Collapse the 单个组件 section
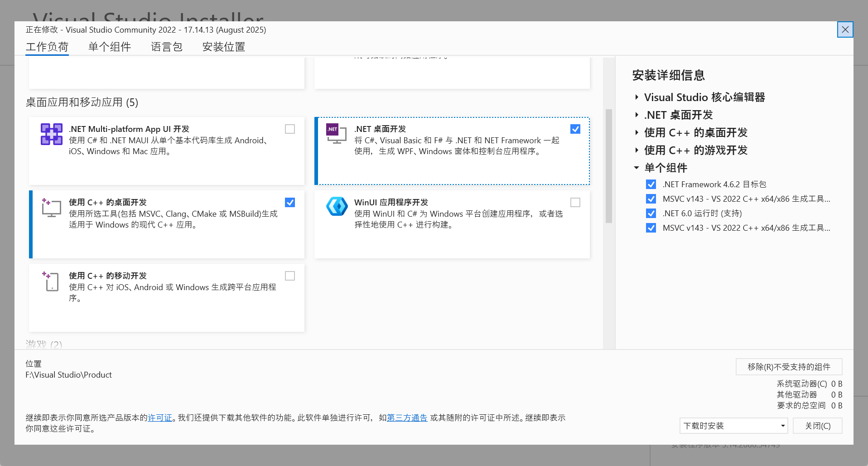 coord(637,168)
